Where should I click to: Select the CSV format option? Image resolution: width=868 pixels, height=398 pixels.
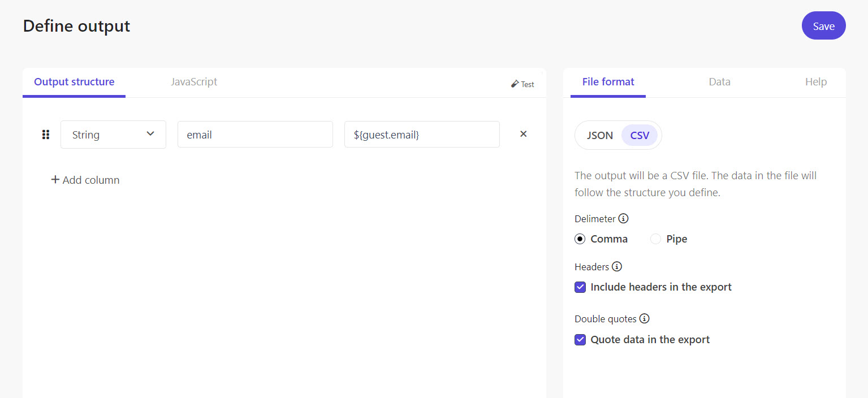[x=640, y=135]
